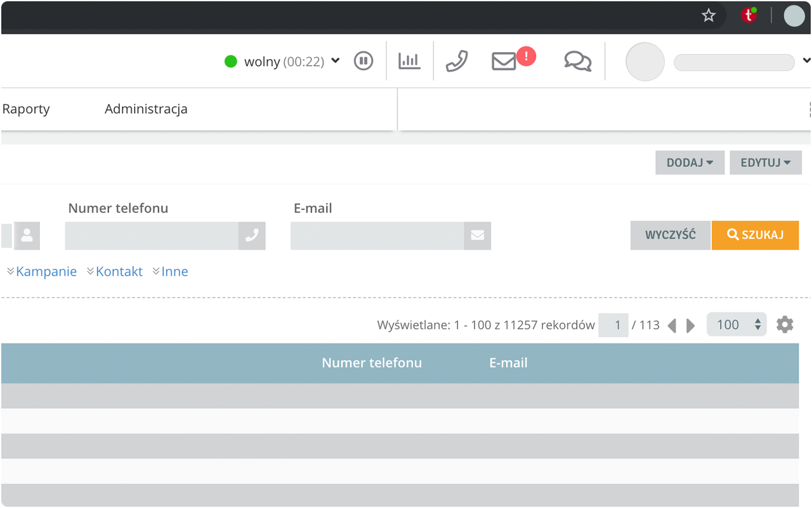Open the DODAJ dropdown

690,163
